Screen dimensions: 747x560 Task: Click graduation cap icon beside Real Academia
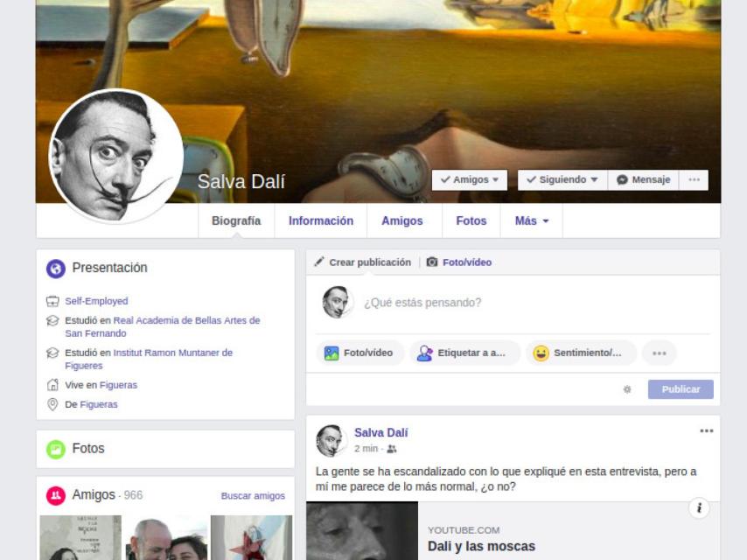[52, 321]
